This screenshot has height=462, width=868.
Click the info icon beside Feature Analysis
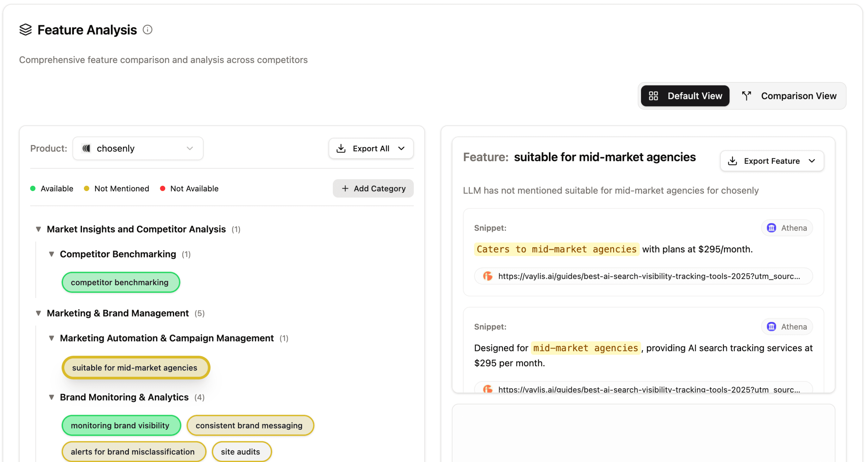click(x=147, y=30)
